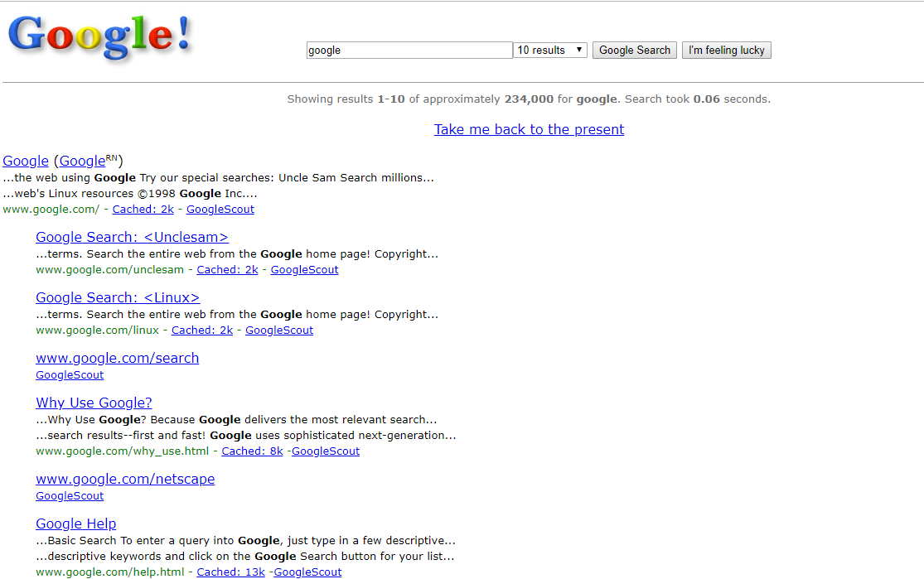Open the '10 results' dropdown
Screen dimensions: 924x579
pyautogui.click(x=550, y=50)
